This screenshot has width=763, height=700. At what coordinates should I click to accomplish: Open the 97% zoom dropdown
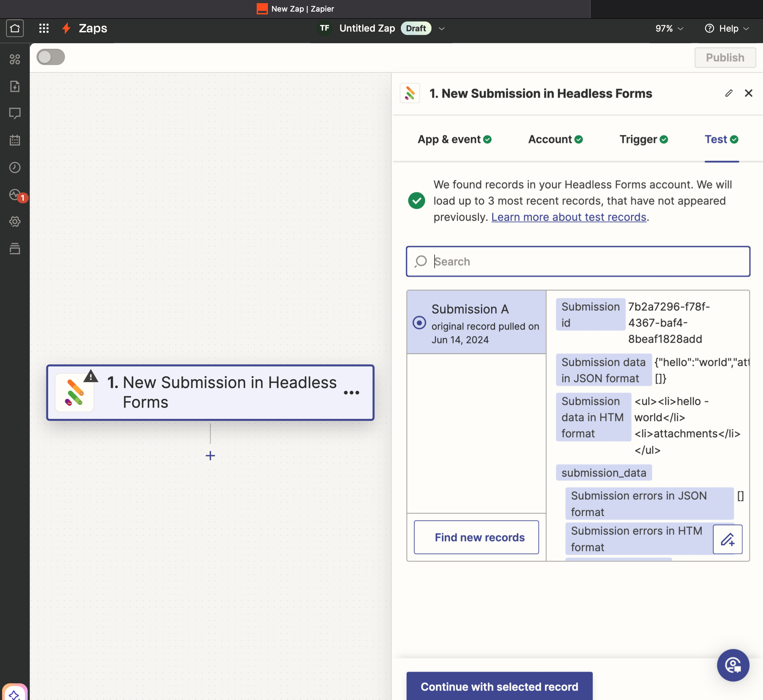click(669, 28)
